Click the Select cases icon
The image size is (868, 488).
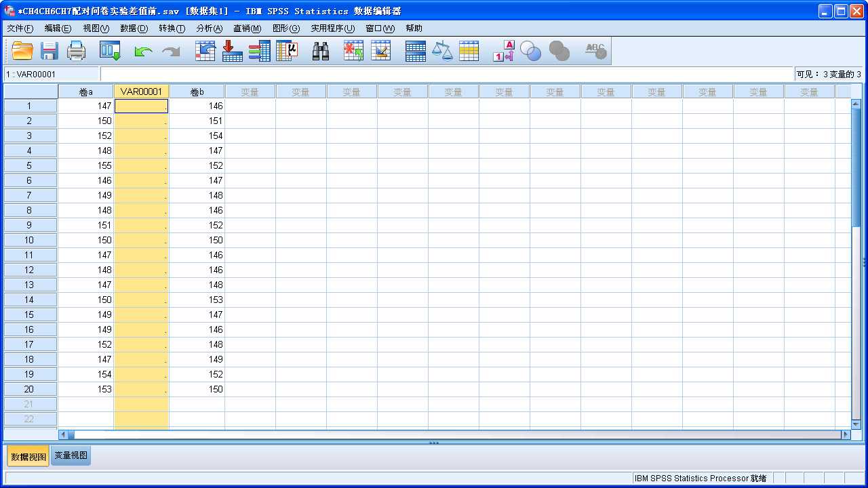(x=469, y=51)
